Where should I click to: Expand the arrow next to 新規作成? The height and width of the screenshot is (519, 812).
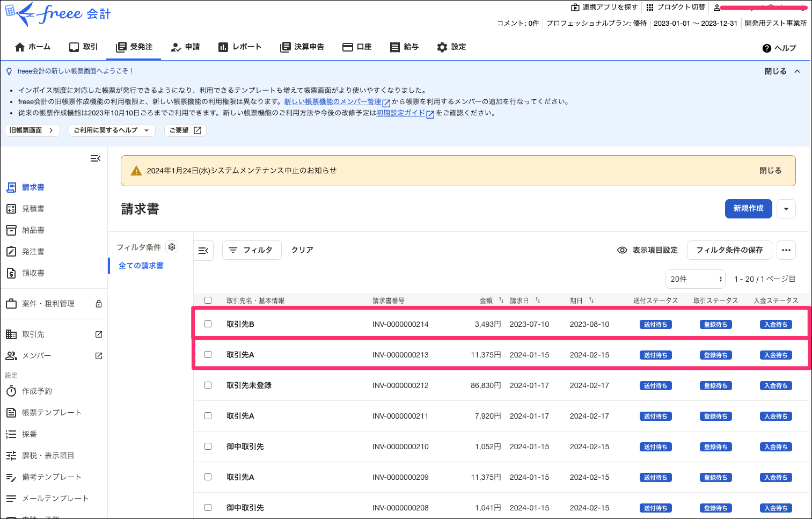coord(786,209)
